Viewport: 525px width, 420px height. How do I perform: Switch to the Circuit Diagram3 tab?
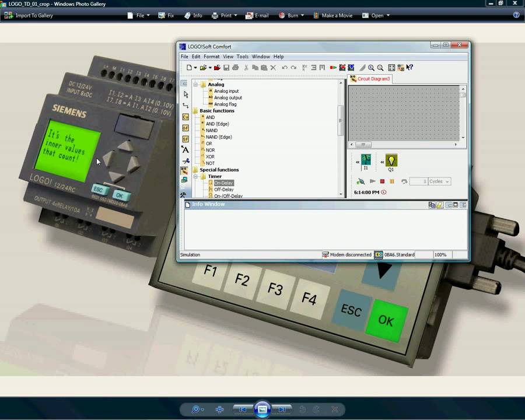370,79
